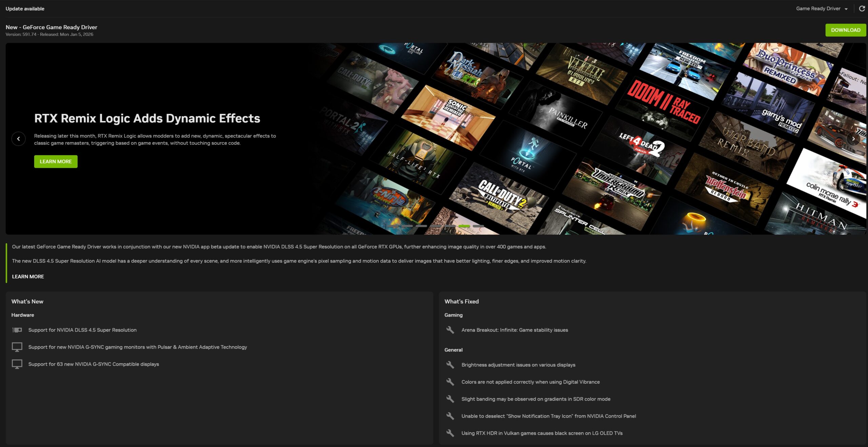Click the GPU icon beside DLSS 4.5 support
This screenshot has height=447, width=868.
(17, 330)
